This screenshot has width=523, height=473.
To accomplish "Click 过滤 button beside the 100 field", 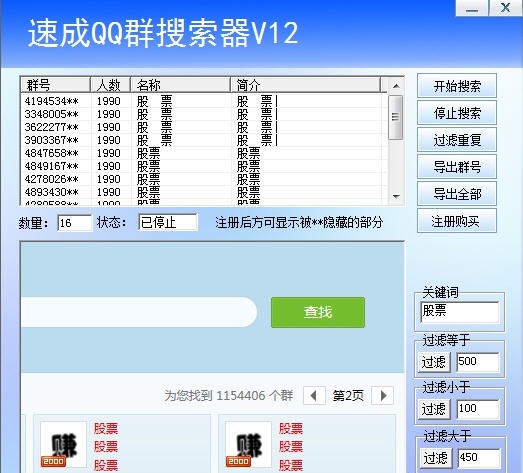I will click(x=434, y=409).
